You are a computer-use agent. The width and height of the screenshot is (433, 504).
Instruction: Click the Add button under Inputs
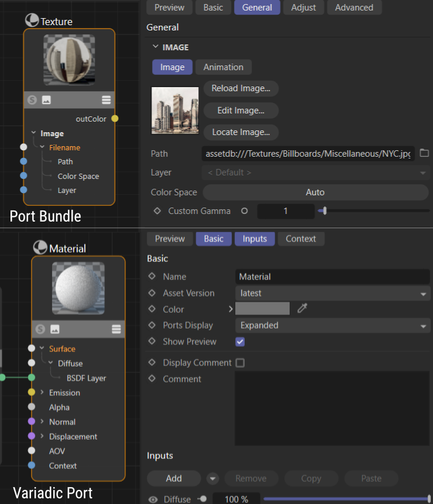(x=174, y=478)
